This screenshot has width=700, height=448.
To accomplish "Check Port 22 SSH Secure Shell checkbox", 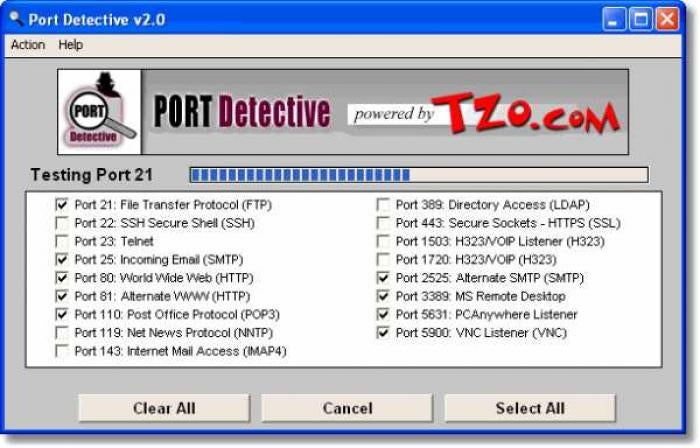I will (x=62, y=223).
